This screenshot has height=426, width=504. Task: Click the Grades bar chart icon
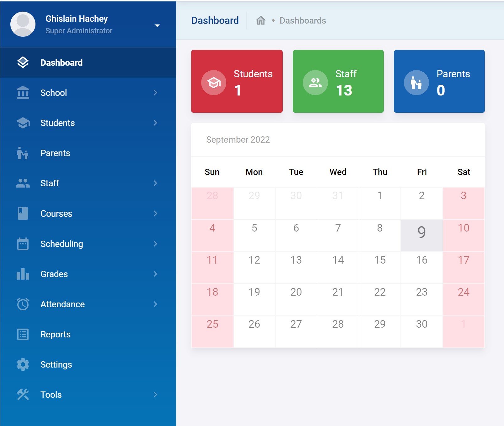coord(23,274)
